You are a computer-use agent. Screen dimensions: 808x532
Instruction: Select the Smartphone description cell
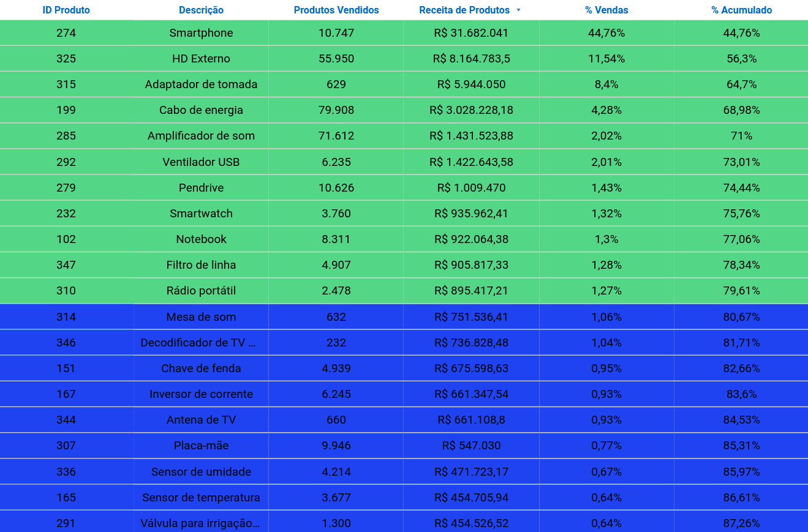tap(201, 33)
